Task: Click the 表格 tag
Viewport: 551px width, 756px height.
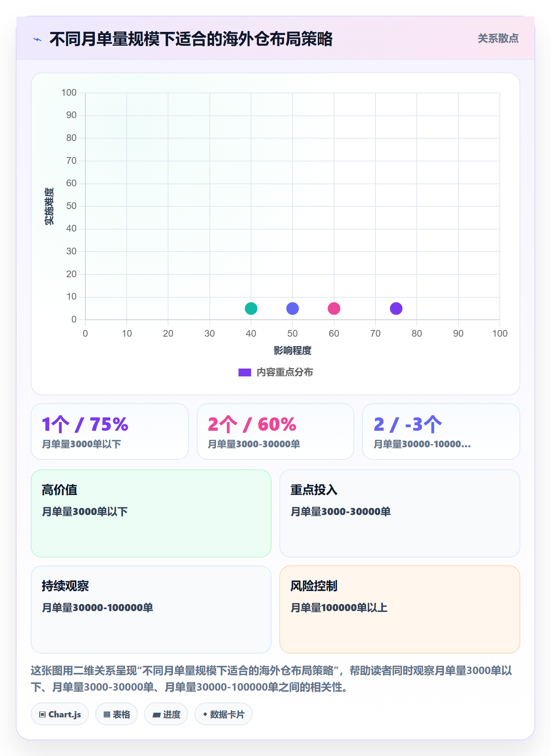Action: tap(116, 714)
